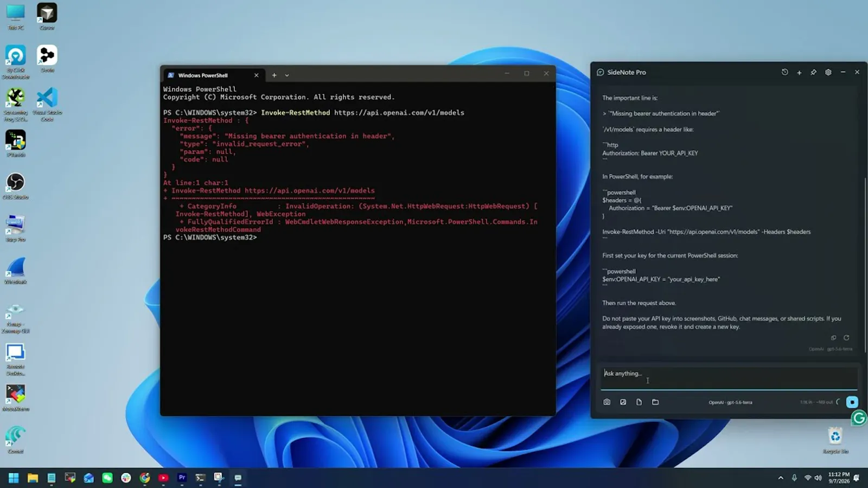Open Snipping Tool from taskbar
868x488 pixels.
point(219,478)
